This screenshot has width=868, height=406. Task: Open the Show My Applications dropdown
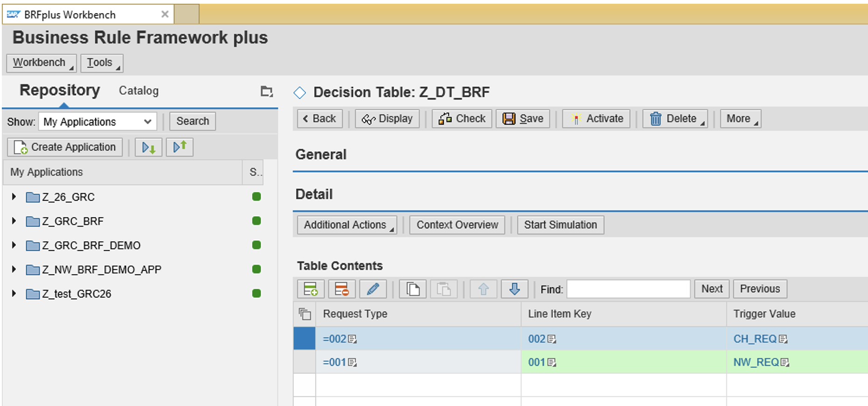[97, 122]
